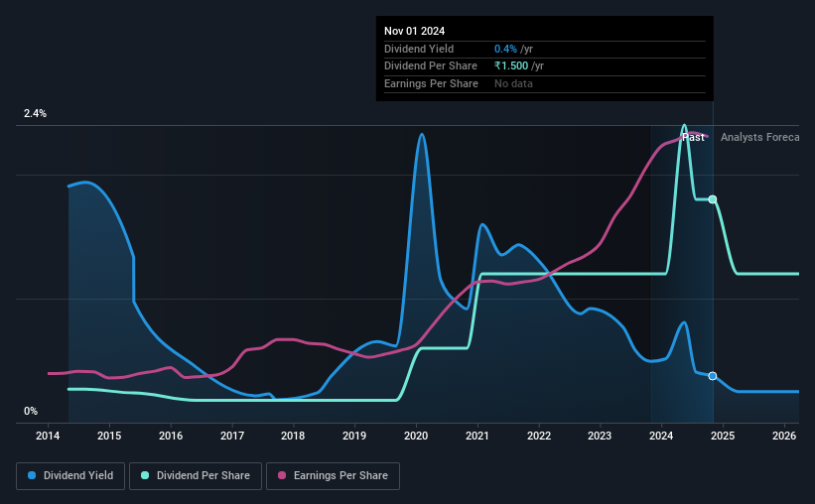Click the 2016 x-axis label
The width and height of the screenshot is (815, 504).
[171, 436]
